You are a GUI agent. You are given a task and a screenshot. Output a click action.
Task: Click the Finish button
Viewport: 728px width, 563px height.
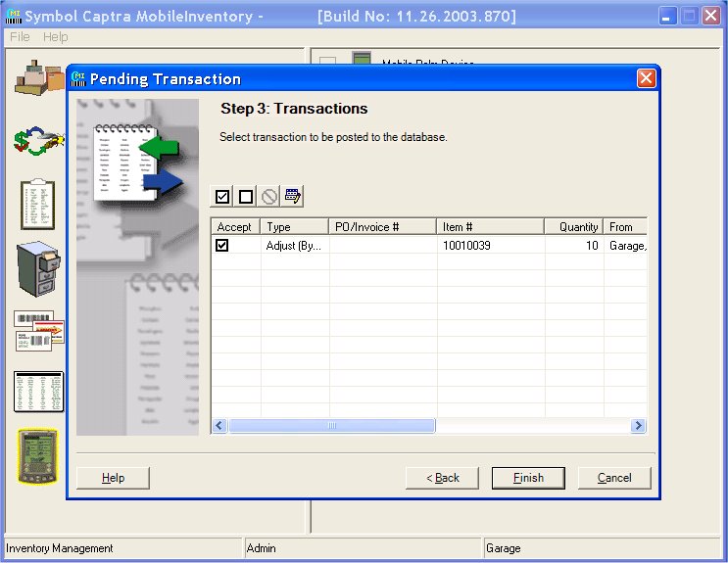528,478
